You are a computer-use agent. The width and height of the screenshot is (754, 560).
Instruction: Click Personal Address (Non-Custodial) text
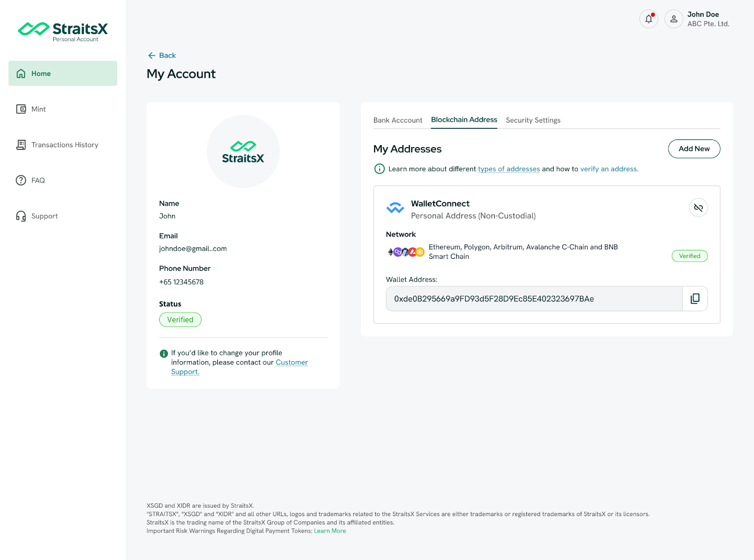tap(473, 216)
